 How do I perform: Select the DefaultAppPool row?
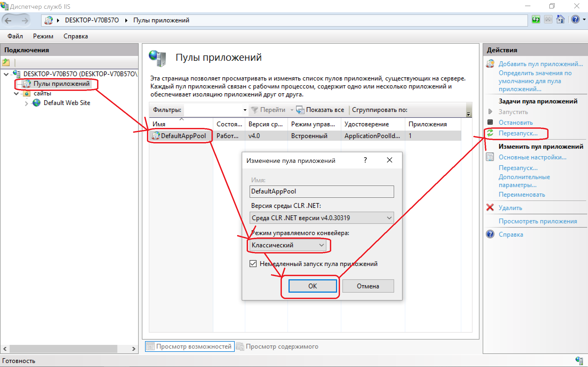point(305,136)
